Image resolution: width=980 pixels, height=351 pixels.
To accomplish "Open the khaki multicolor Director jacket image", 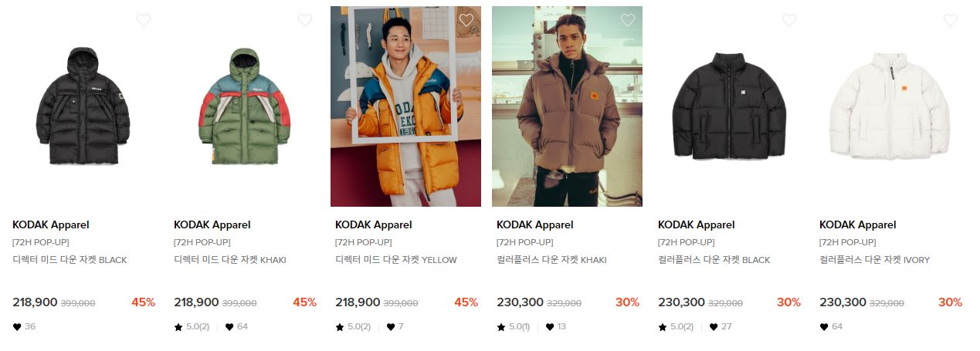I will (x=244, y=106).
